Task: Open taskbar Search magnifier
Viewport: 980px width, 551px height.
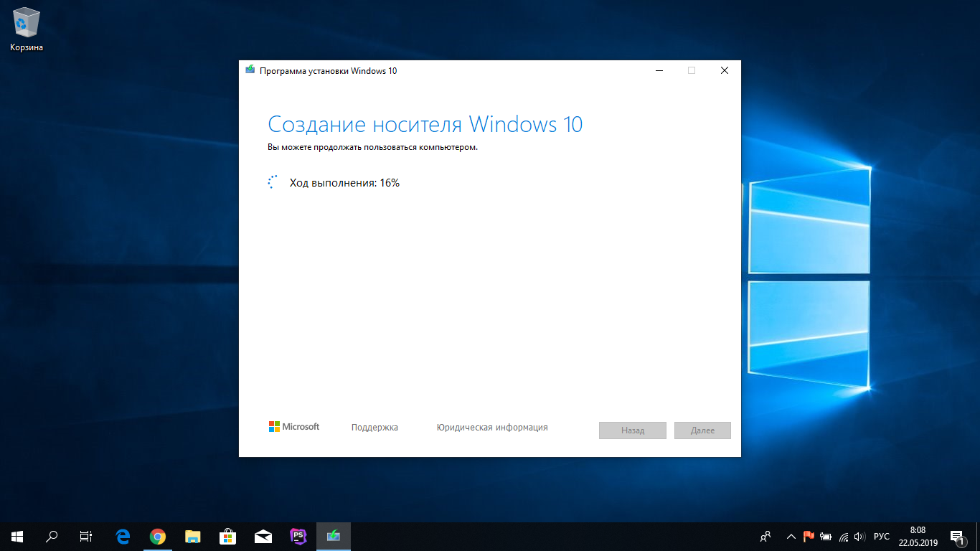Action: pyautogui.click(x=52, y=537)
